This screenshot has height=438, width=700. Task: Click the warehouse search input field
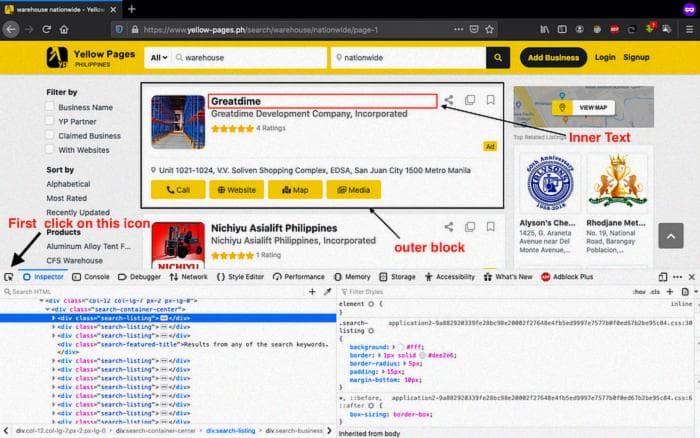pos(250,58)
